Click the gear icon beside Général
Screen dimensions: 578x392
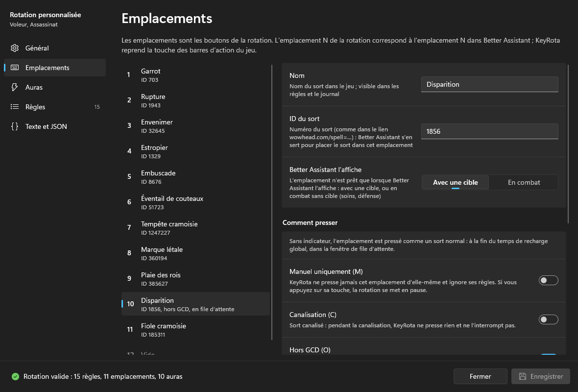coord(15,48)
